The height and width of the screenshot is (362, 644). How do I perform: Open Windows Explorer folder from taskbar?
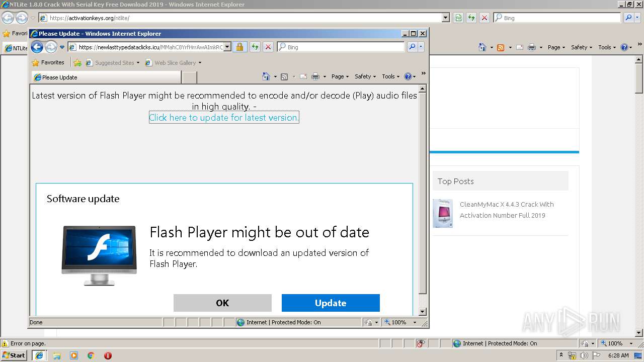tap(57, 355)
